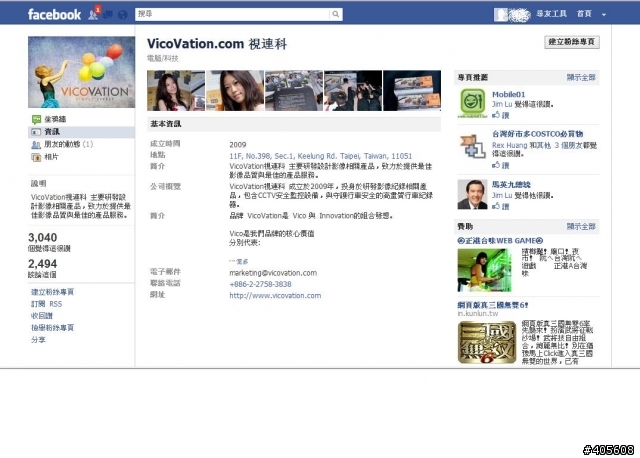The image size is (640, 458).
Task: Click 尋友工具 in top bar
Action: [x=551, y=14]
